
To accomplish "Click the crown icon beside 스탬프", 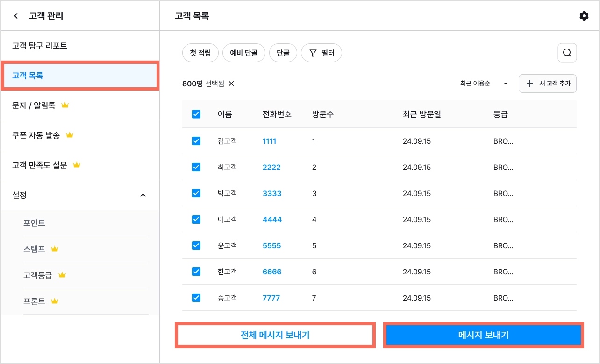I will pos(55,249).
